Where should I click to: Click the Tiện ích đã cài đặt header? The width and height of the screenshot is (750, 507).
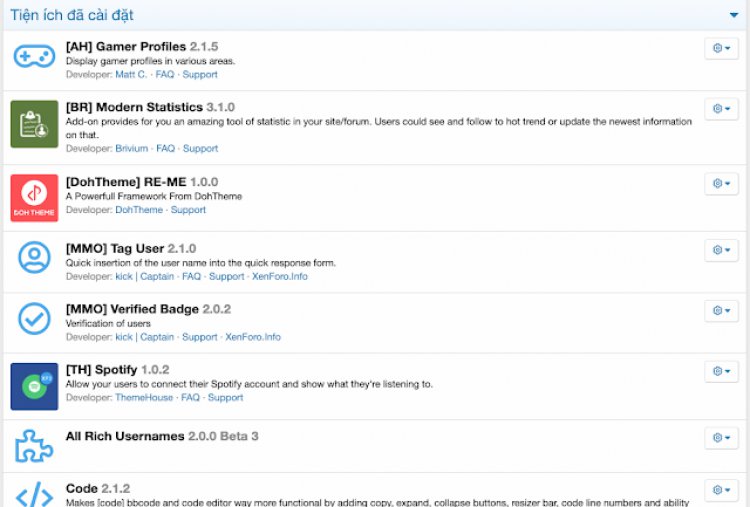point(72,15)
